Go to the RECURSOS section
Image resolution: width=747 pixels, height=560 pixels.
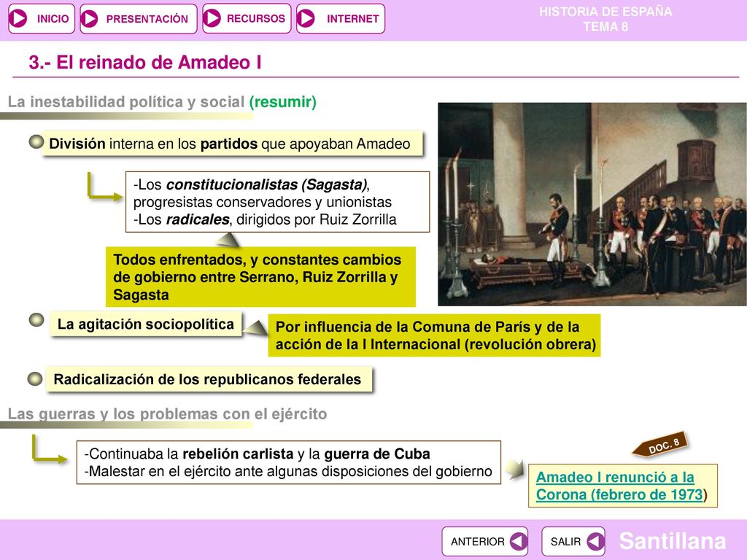pos(247,18)
